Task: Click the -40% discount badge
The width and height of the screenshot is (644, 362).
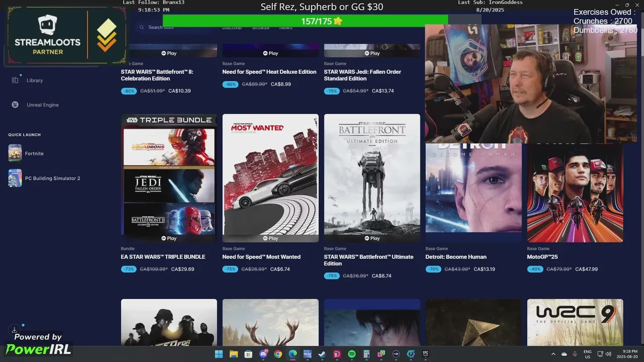Action: [535, 269]
